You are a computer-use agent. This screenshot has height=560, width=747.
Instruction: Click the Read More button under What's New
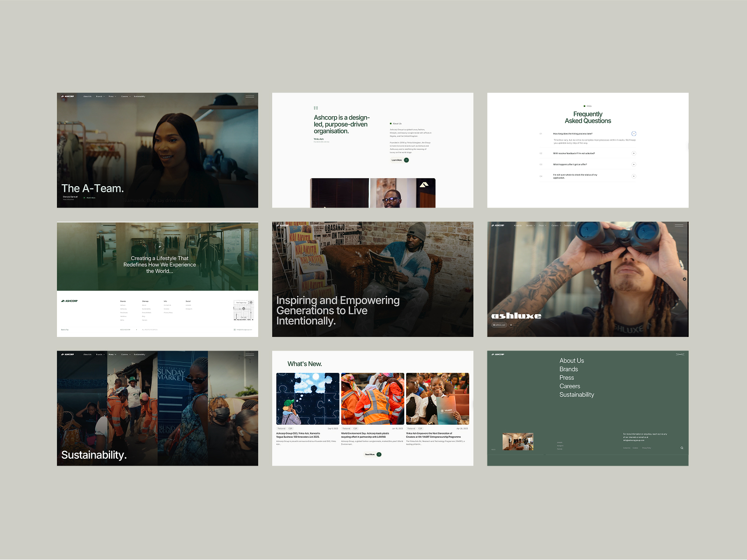pos(373,455)
